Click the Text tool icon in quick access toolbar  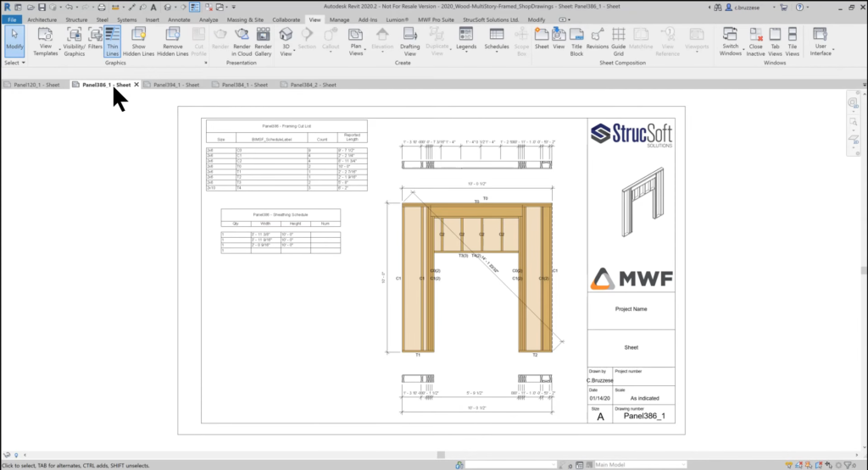(153, 7)
